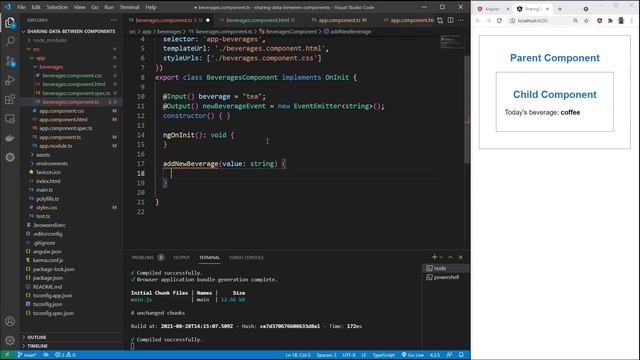Expand the node_modules folder
Screen dimensions: 640x360
tap(49, 40)
